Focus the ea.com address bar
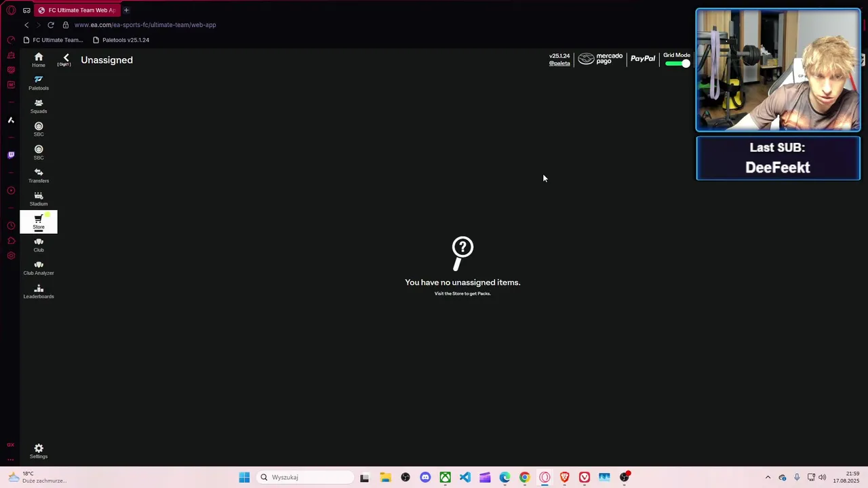Viewport: 868px width, 488px height. [x=145, y=25]
